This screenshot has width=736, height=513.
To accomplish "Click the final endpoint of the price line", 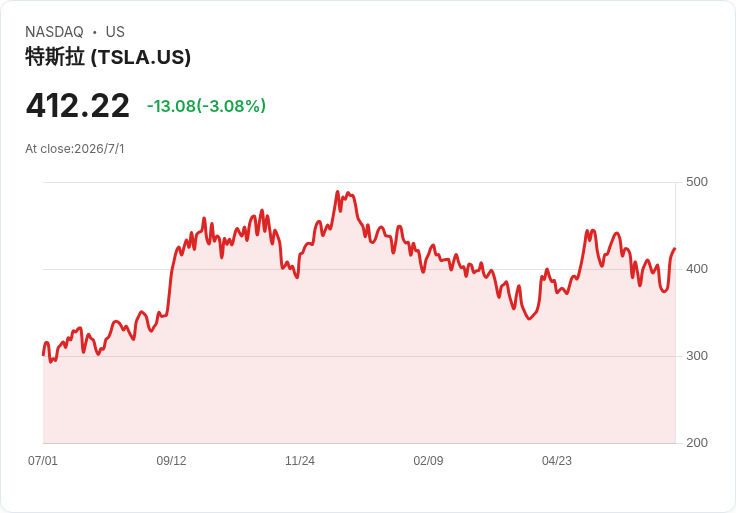I will tap(675, 249).
